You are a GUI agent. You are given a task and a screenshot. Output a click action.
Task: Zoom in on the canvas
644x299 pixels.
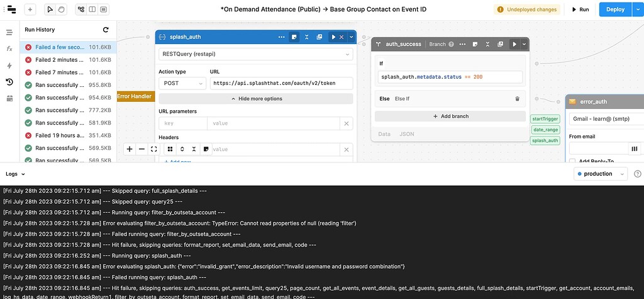[x=130, y=149]
